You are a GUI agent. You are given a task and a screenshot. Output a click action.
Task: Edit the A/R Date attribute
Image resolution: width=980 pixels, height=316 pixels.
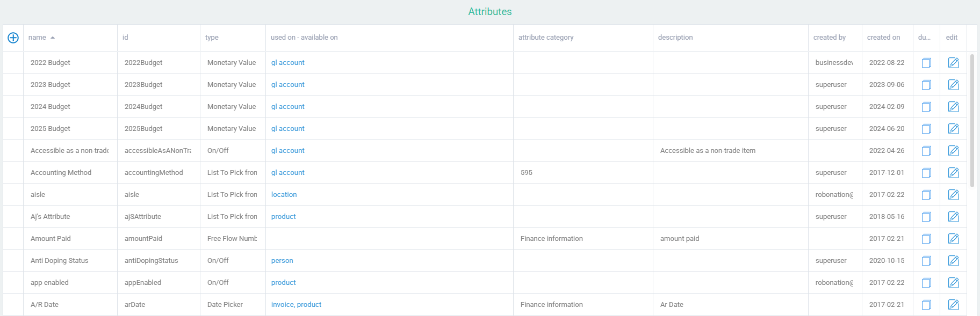pos(953,305)
